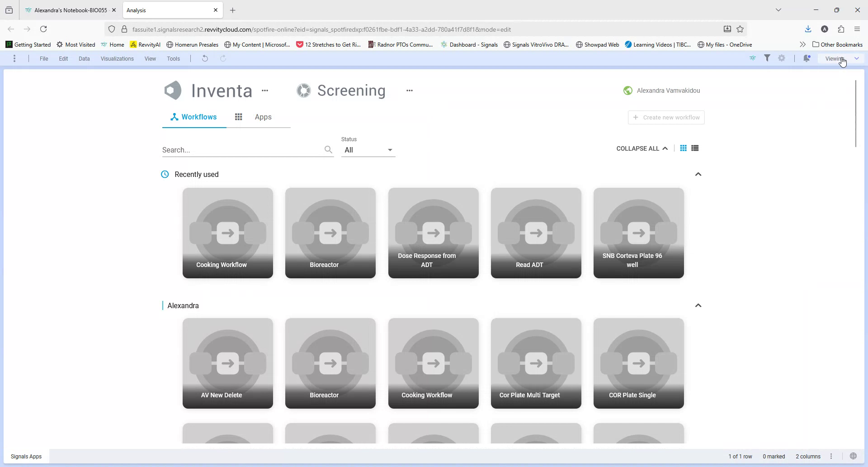Click the undo arrow icon
868x467 pixels.
205,58
